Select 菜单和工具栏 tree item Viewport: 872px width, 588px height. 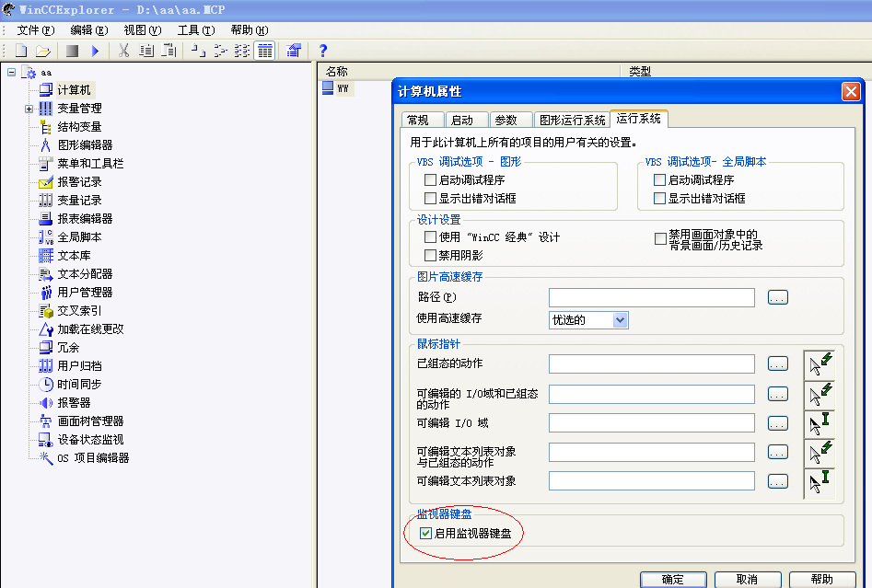pyautogui.click(x=90, y=164)
